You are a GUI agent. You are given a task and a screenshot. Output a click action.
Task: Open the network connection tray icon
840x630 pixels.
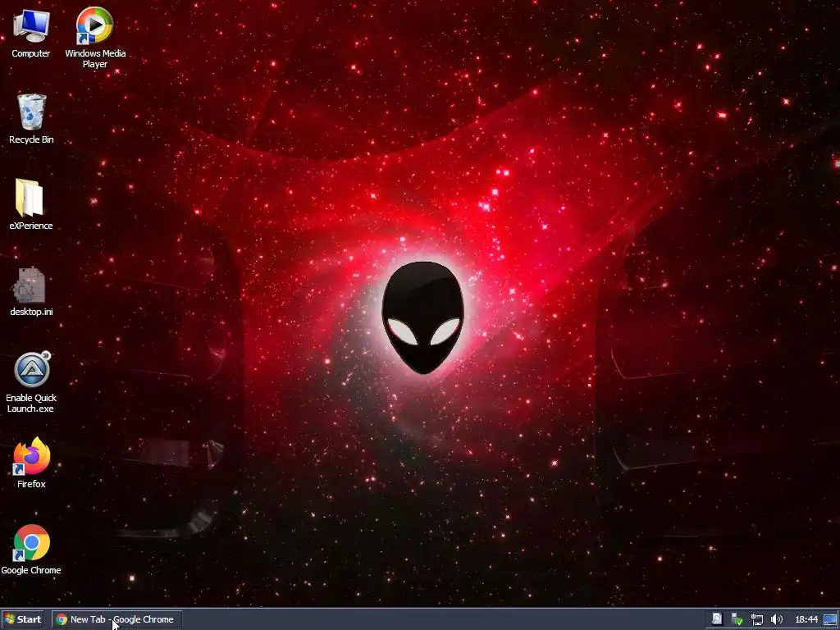tap(757, 619)
